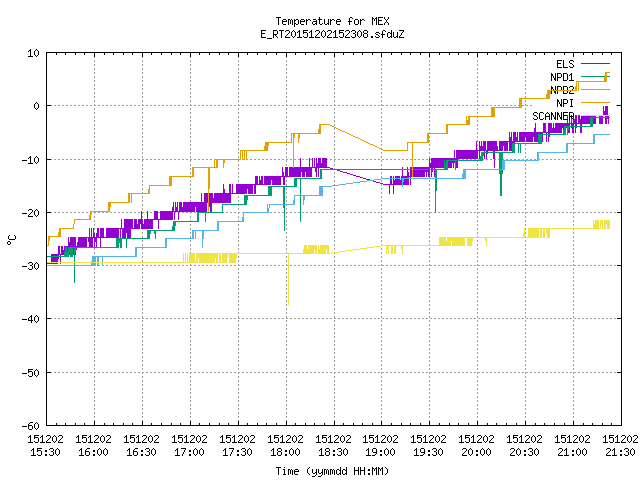Click the ELS legend label
640x480 pixels.
coord(565,64)
